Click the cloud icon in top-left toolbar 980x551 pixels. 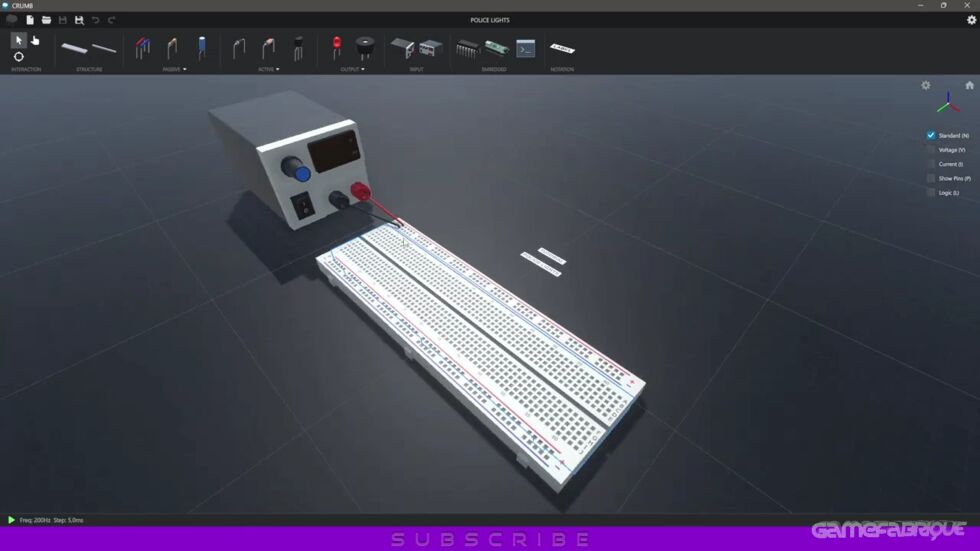click(x=11, y=19)
